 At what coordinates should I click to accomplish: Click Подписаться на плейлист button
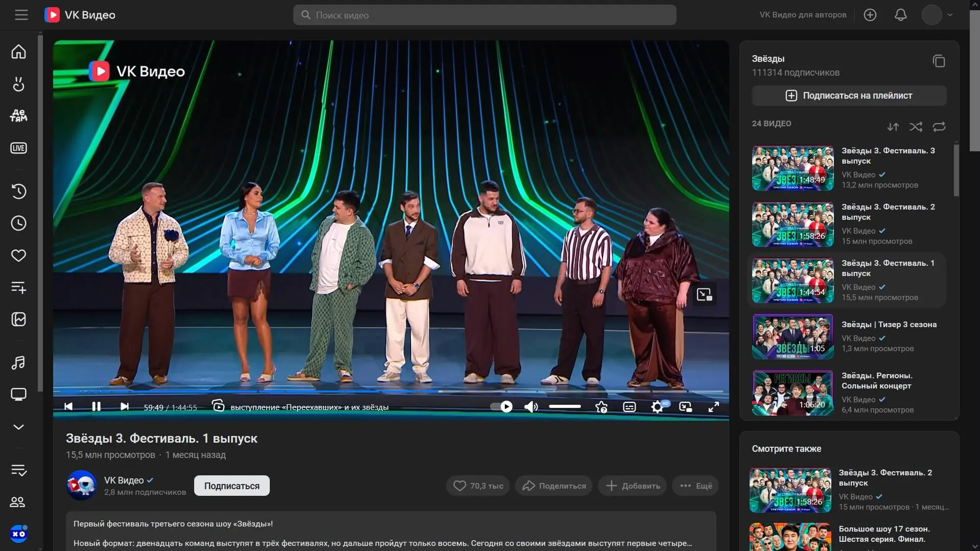849,96
